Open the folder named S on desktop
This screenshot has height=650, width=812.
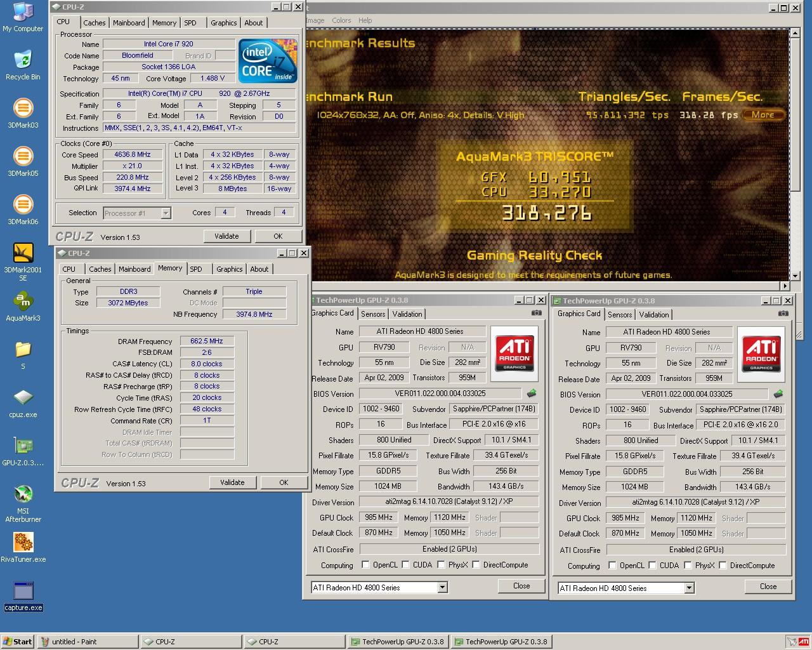[23, 354]
